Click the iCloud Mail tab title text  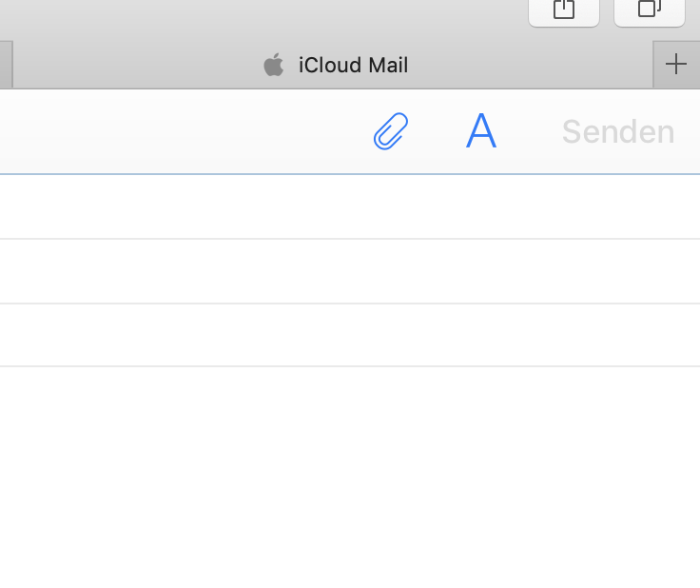(x=353, y=65)
